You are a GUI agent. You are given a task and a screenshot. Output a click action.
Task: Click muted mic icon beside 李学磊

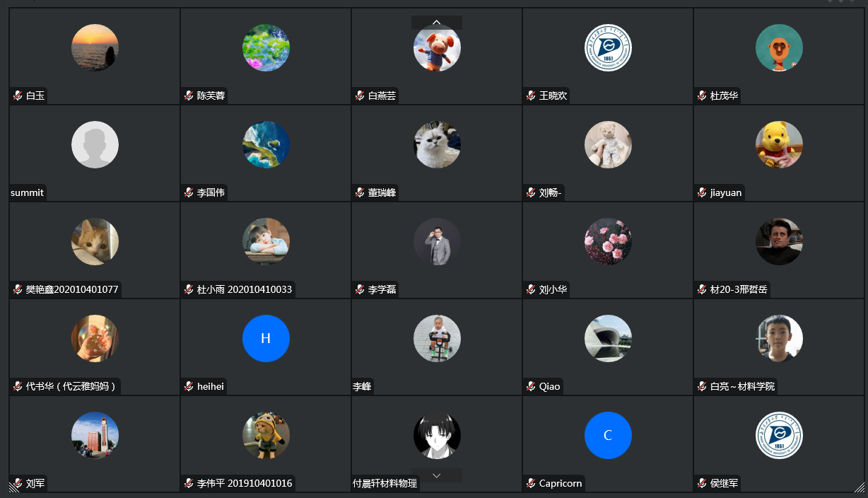(360, 289)
